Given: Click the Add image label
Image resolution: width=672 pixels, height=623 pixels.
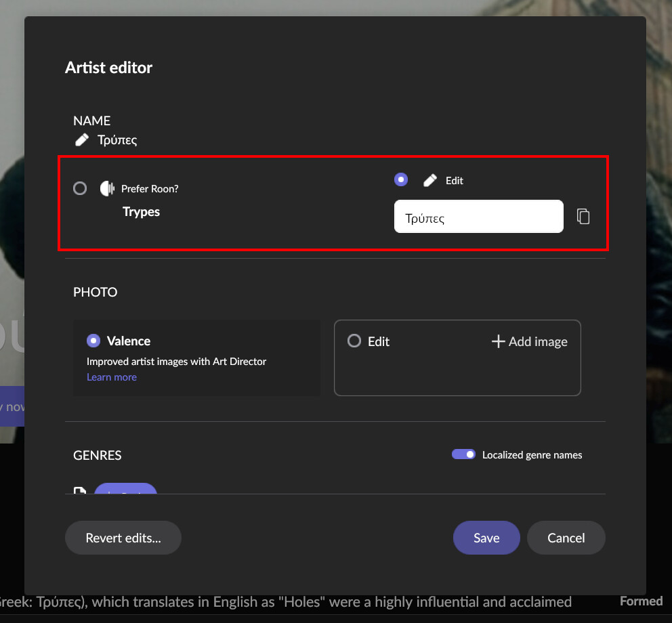Looking at the screenshot, I should pyautogui.click(x=538, y=341).
